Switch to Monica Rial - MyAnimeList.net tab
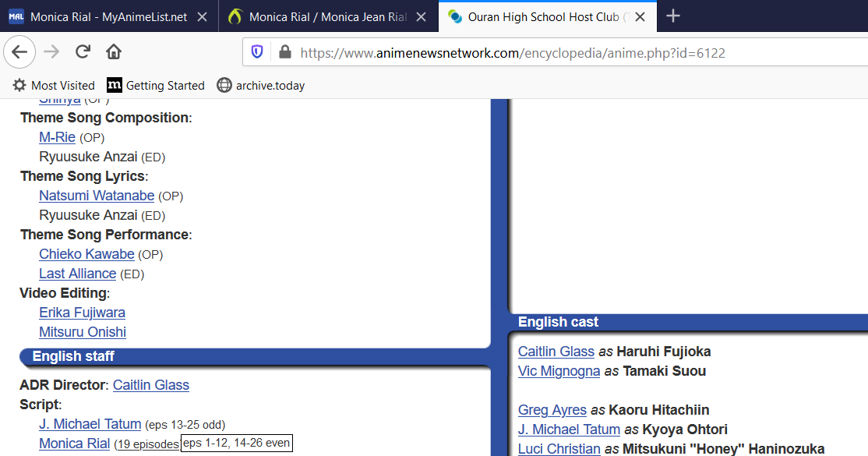The width and height of the screenshot is (868, 456). coord(108,17)
